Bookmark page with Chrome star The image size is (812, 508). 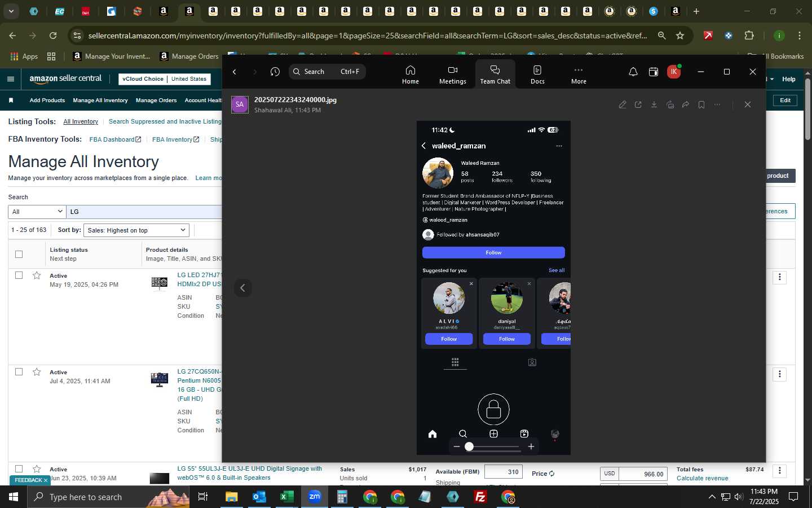pos(680,36)
